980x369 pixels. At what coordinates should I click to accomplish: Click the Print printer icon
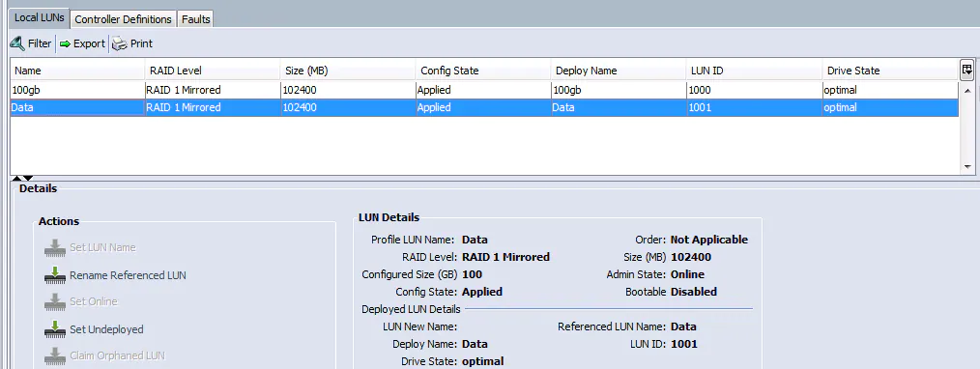(120, 43)
